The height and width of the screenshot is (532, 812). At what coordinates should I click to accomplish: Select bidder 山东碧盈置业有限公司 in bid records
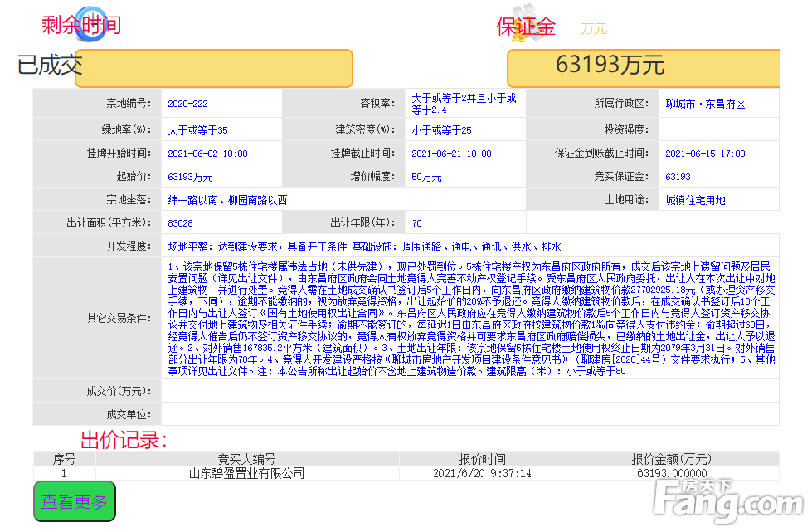pyautogui.click(x=246, y=473)
